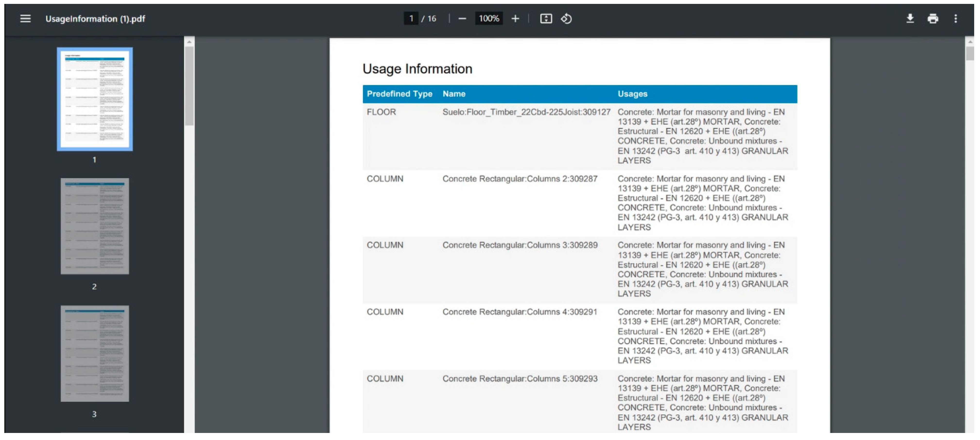980x440 pixels.
Task: Click the thumbnail panel scrollbar handle
Action: click(x=189, y=85)
